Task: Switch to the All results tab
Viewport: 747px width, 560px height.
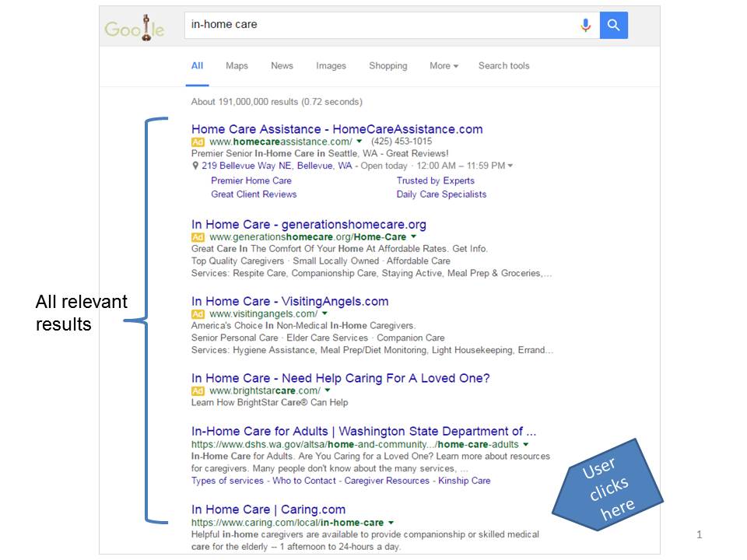Action: pyautogui.click(x=197, y=66)
